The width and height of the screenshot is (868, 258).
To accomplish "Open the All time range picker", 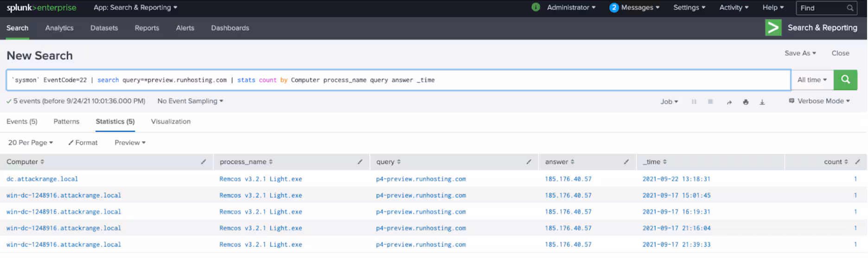I will [x=811, y=80].
